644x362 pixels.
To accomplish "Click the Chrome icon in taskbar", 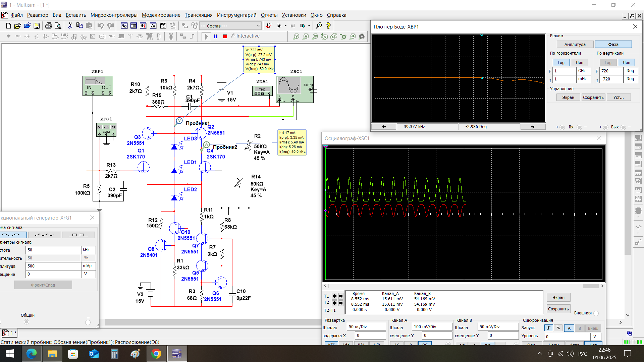I will pos(156,354).
